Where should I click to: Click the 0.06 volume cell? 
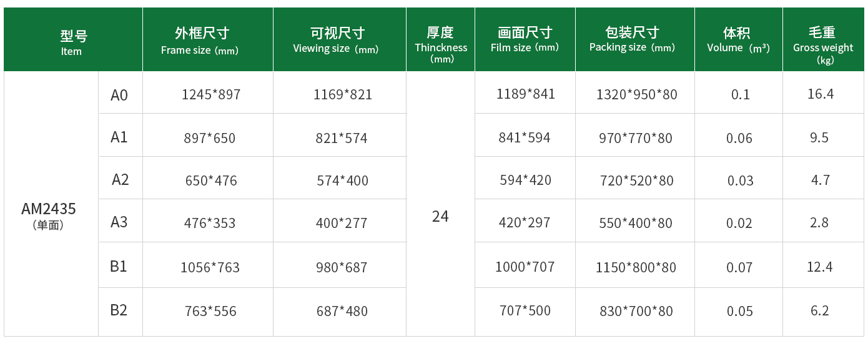point(739,138)
